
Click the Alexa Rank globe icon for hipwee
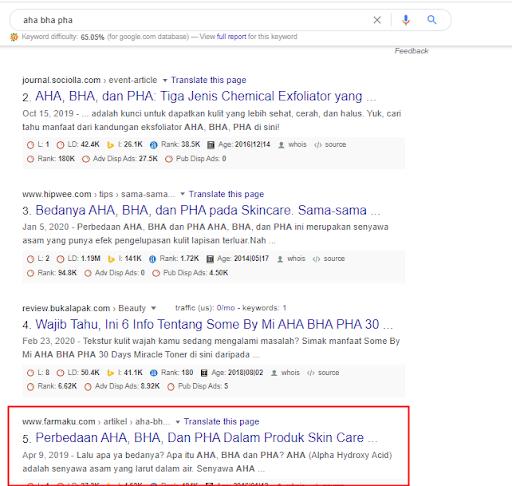tap(152, 259)
